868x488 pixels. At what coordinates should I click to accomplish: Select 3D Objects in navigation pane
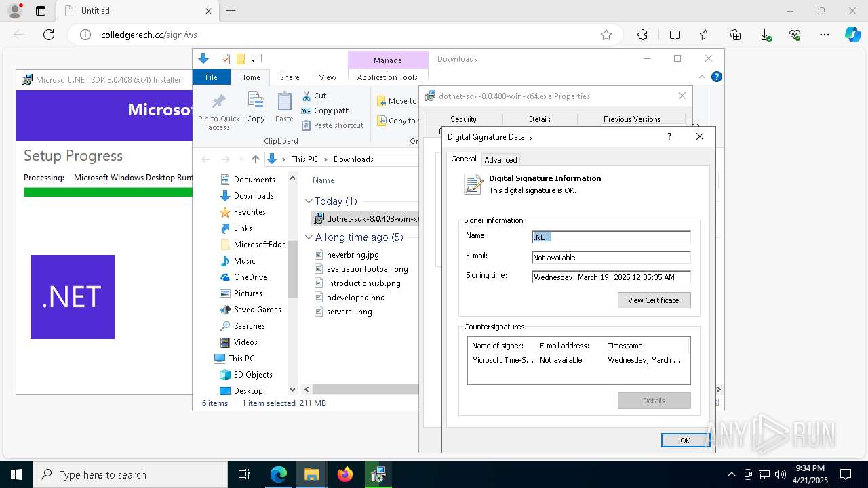click(x=253, y=375)
